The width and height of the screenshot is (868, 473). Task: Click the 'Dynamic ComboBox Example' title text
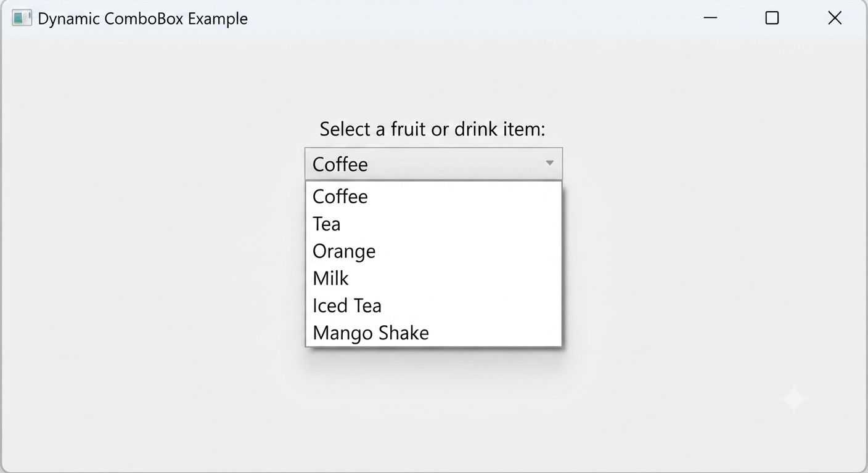coord(143,18)
